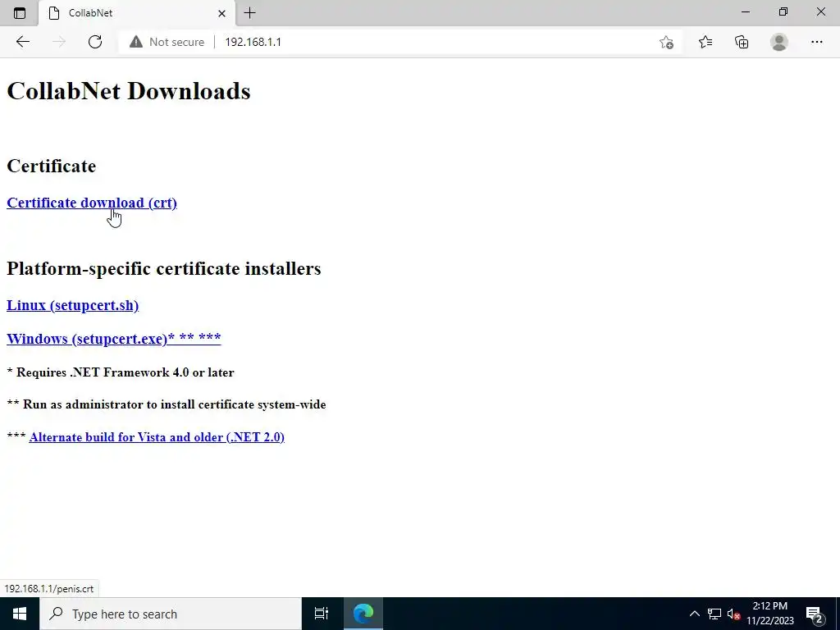Click the Requires .NET Framework 4.0 note
840x630 pixels.
pos(121,372)
